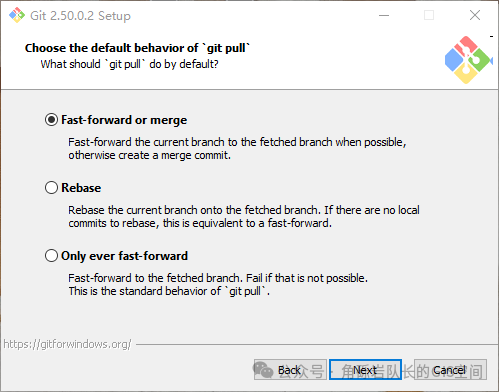Click the 'Choose the default behavior' heading
This screenshot has height=392, width=499.
[x=137, y=48]
